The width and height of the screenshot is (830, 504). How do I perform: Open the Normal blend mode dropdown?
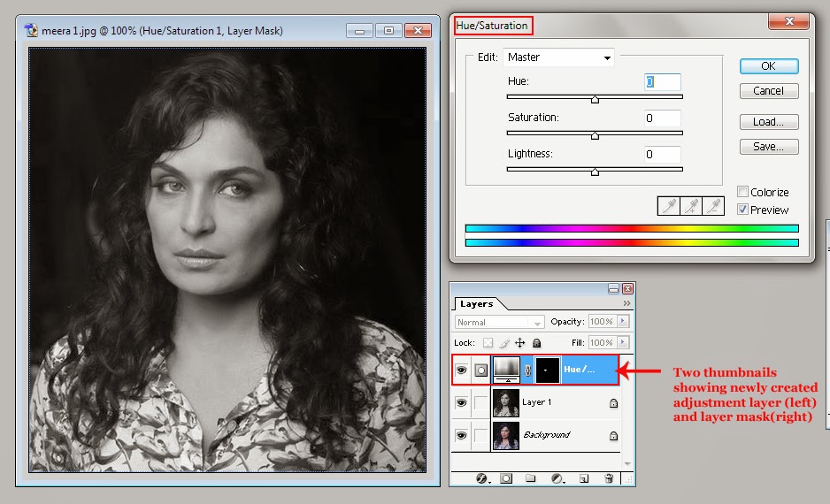click(x=499, y=322)
